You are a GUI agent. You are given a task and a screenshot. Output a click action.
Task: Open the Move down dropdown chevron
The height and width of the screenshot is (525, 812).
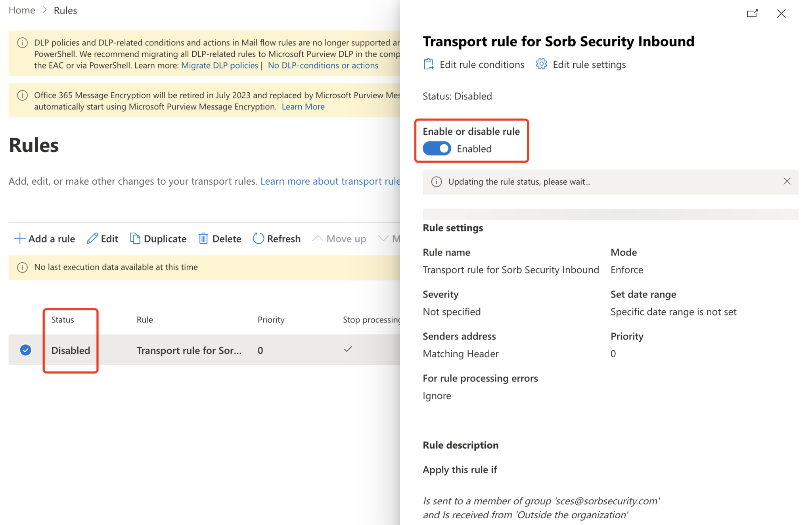384,238
